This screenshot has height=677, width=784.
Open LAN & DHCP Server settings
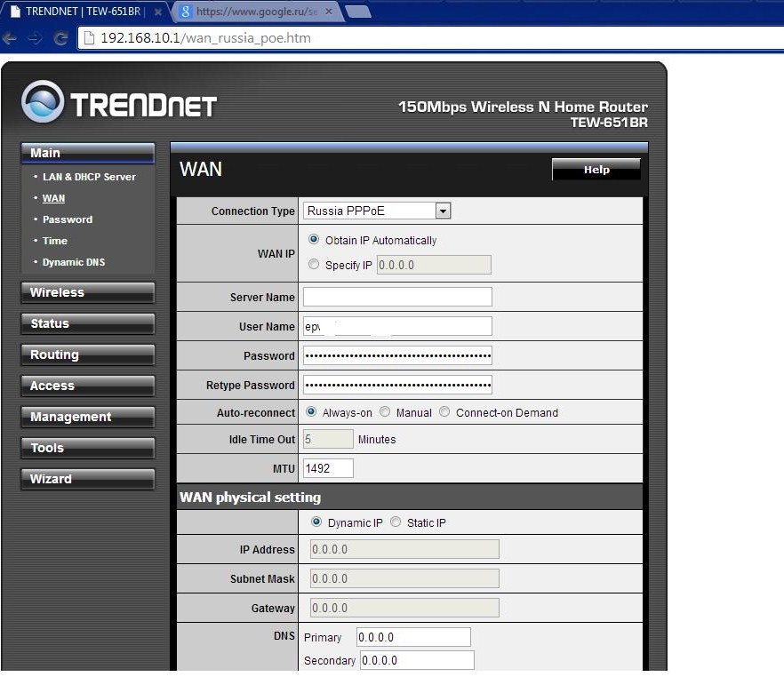tap(89, 177)
